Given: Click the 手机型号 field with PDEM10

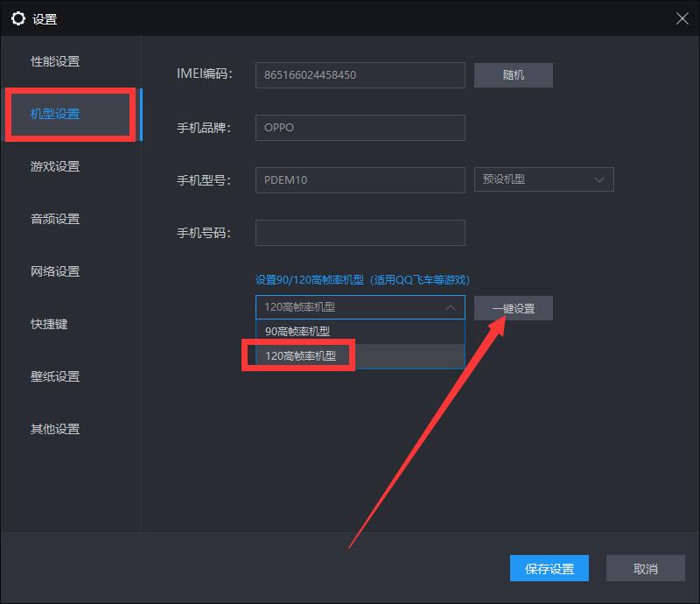Looking at the screenshot, I should [360, 180].
